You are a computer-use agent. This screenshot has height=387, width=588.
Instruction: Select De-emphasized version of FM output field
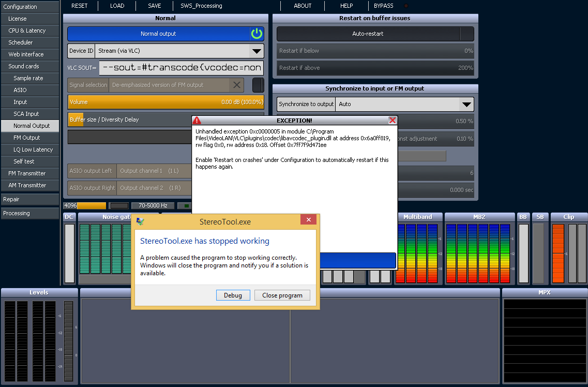click(170, 85)
